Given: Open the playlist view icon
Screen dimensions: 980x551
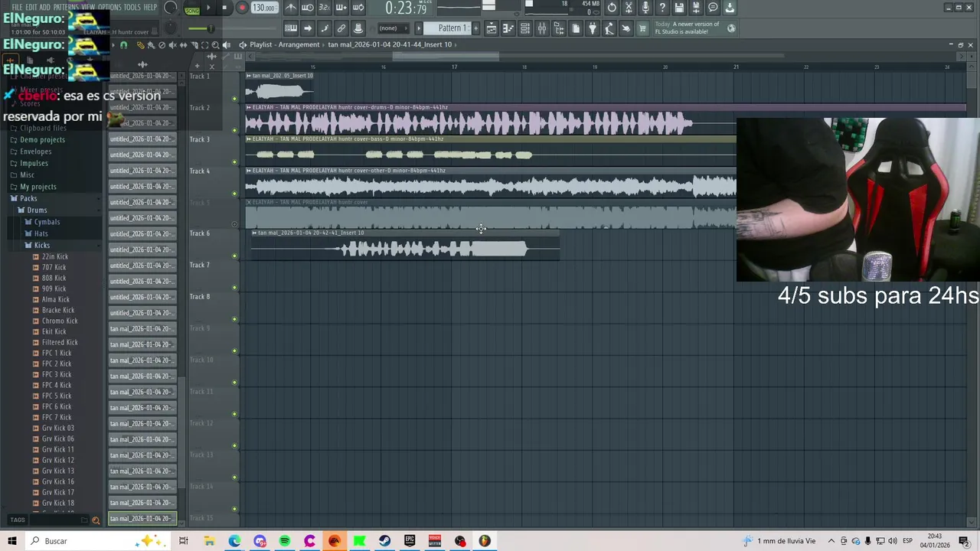Looking at the screenshot, I should click(492, 28).
